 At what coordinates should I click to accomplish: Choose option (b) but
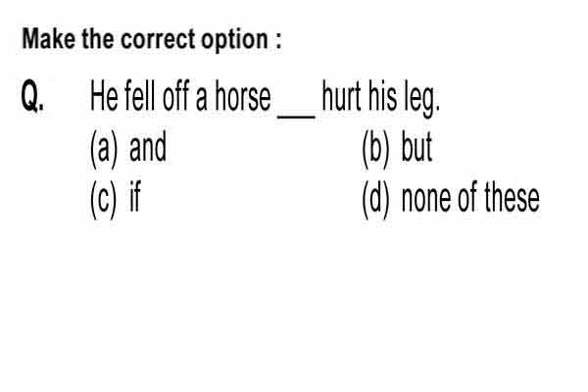tap(397, 149)
